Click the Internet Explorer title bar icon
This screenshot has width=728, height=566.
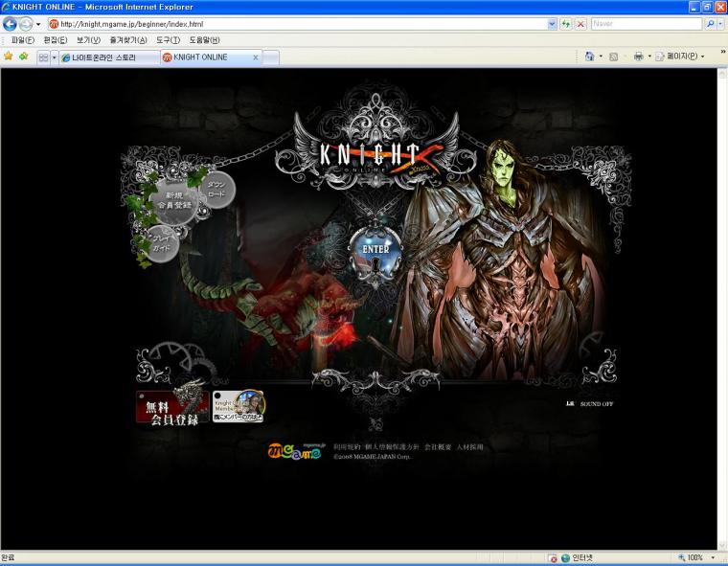[6, 7]
